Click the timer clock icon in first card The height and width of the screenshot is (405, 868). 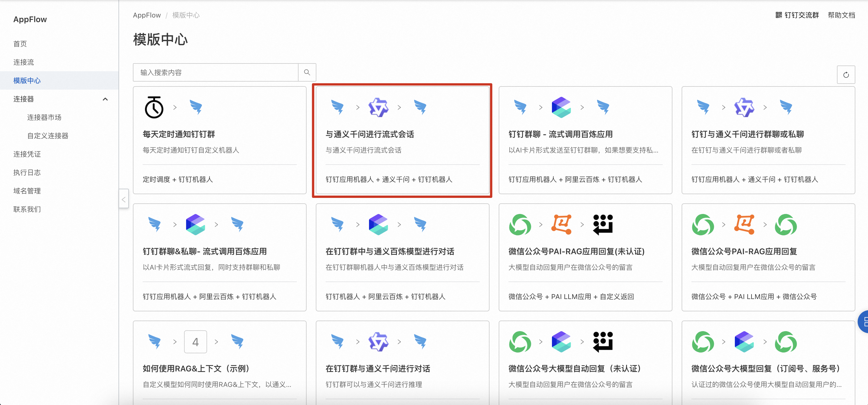(x=154, y=107)
